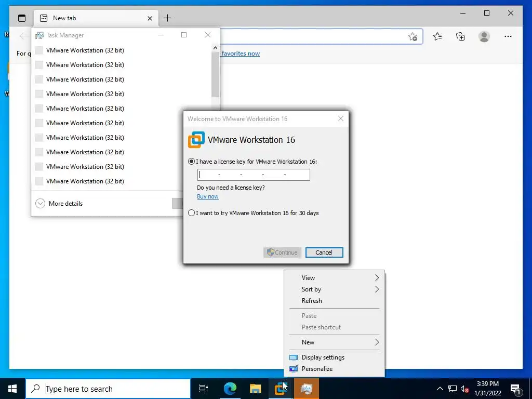Click the Edge profile avatar icon

[484, 36]
